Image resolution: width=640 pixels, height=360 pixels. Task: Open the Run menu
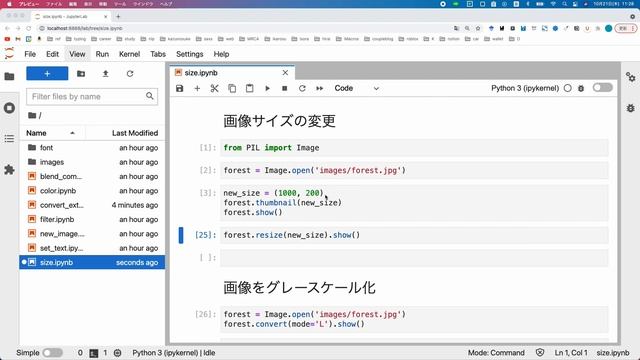click(x=102, y=54)
